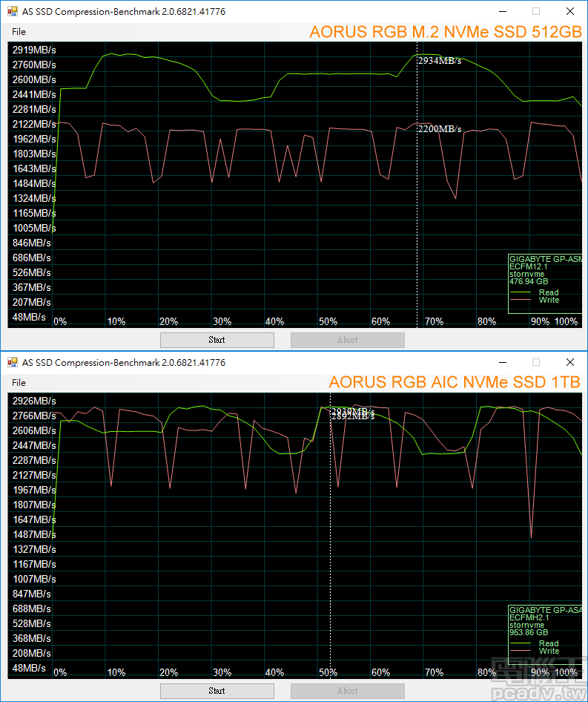Click 50% x-axis label in bottom graph
Viewport: 588px width, 702px height.
pos(328,672)
